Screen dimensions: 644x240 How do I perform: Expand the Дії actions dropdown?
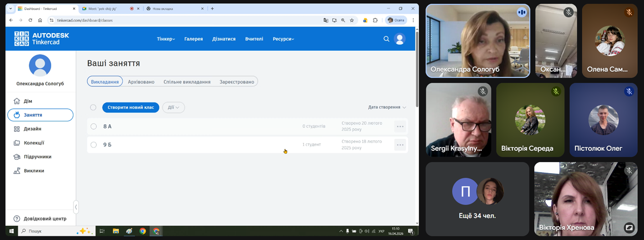173,108
